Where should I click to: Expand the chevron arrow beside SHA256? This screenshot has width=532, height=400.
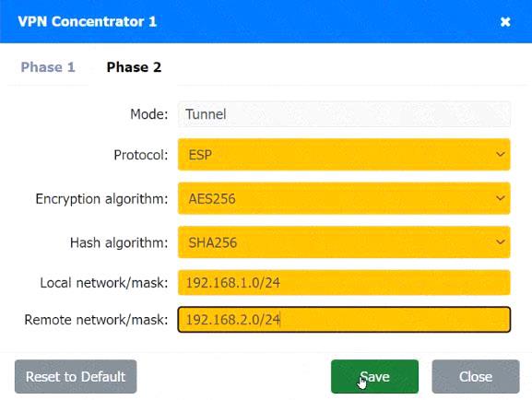click(500, 241)
